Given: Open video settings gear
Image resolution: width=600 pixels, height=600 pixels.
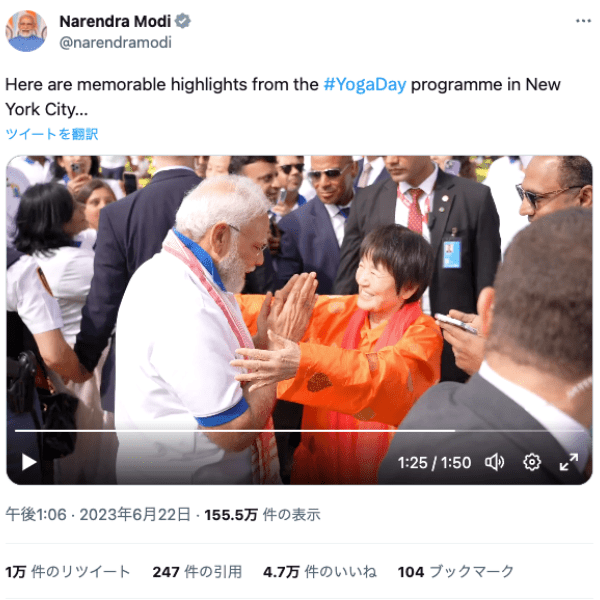Looking at the screenshot, I should pos(532,462).
